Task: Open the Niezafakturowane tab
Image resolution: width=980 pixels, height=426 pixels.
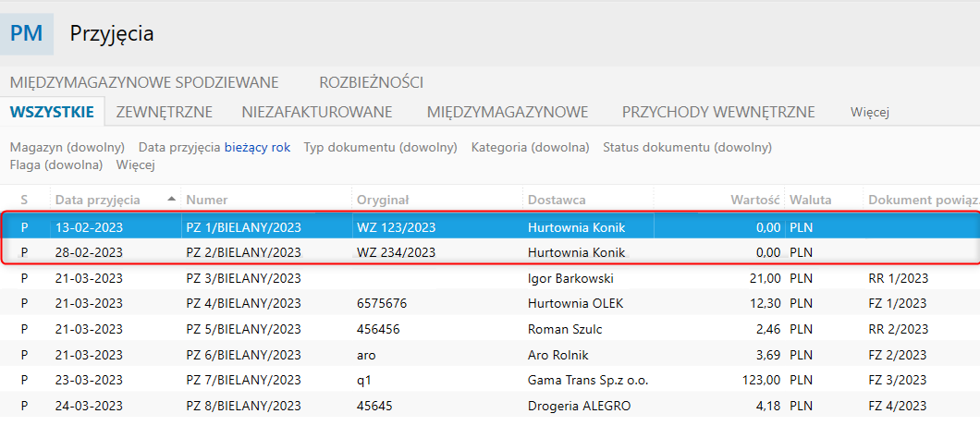Action: [x=317, y=113]
